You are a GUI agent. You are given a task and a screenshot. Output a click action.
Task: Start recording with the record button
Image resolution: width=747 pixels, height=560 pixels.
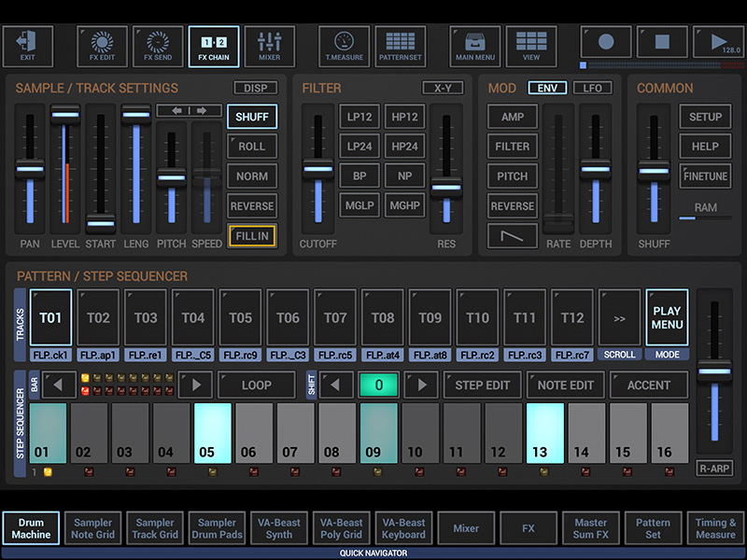tap(606, 42)
